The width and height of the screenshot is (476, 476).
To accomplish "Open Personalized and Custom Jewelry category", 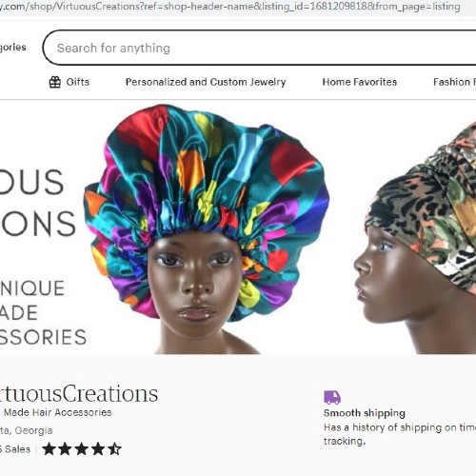I will coord(206,82).
